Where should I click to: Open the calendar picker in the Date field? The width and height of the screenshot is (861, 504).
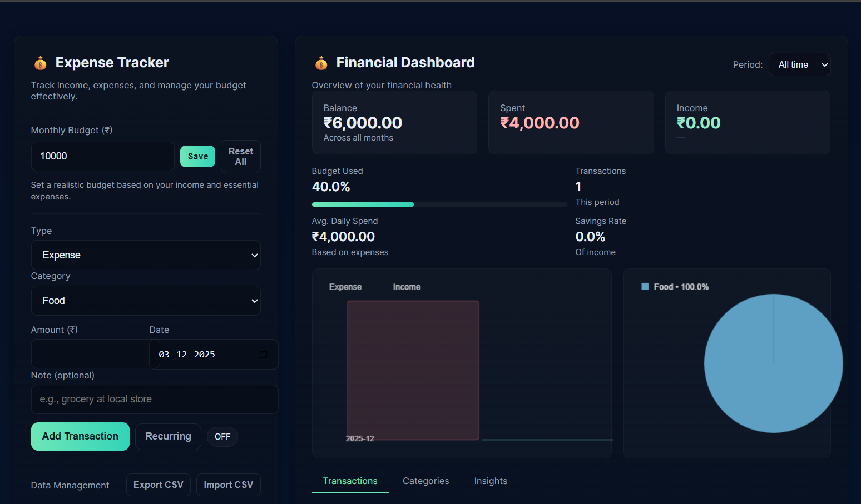point(263,354)
